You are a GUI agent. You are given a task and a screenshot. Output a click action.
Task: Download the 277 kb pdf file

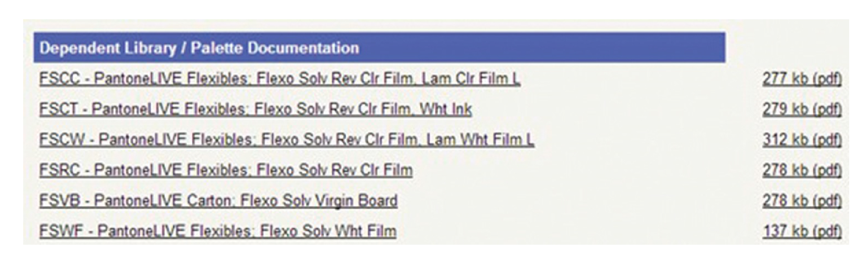pos(802,79)
